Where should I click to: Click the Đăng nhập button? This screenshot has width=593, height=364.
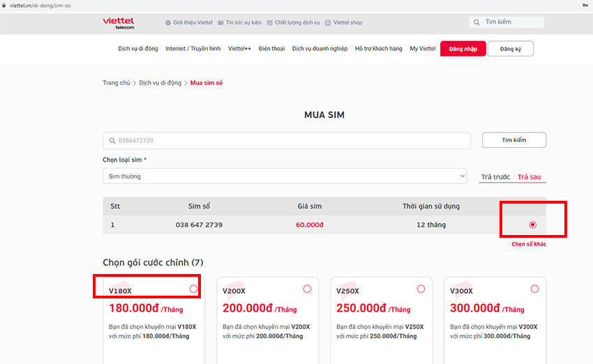[463, 49]
